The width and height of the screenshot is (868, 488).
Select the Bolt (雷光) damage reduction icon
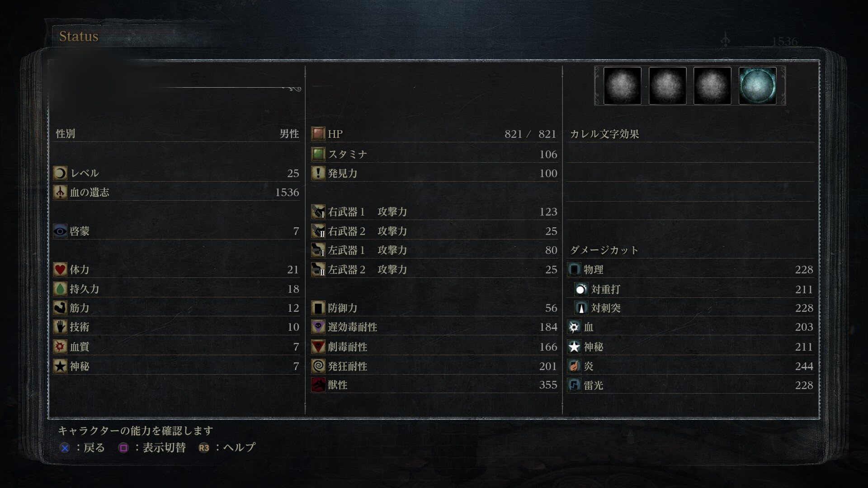pyautogui.click(x=574, y=385)
